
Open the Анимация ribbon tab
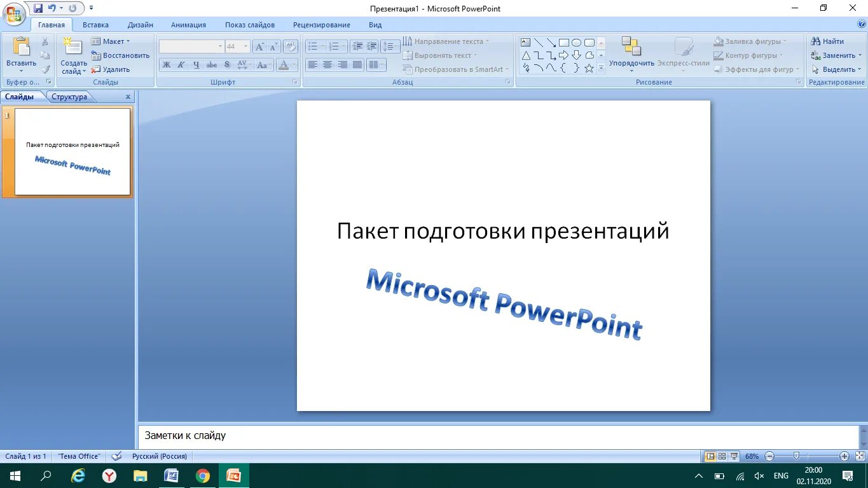coord(188,25)
